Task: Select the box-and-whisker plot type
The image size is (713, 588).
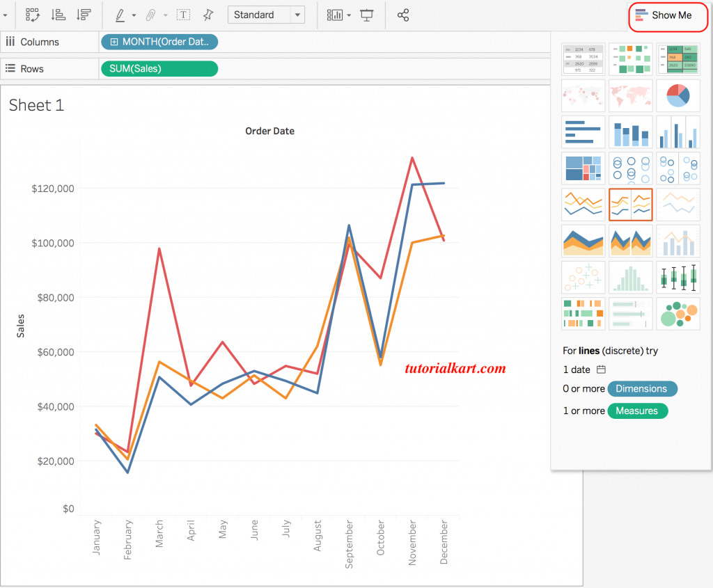Action: pyautogui.click(x=677, y=277)
